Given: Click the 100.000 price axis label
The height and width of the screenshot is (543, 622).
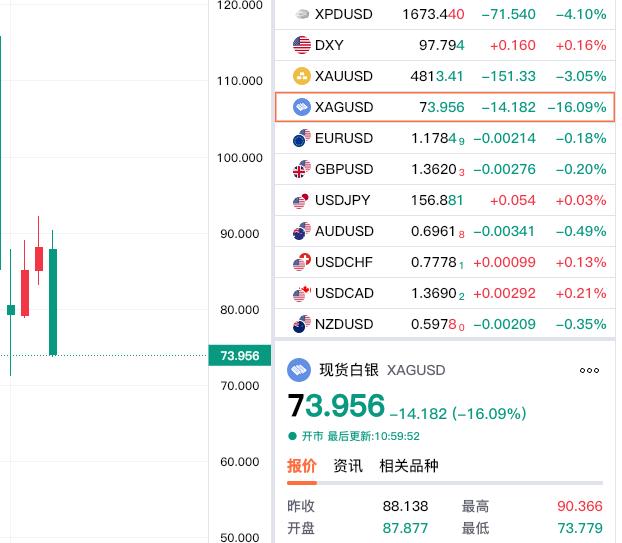Looking at the screenshot, I should pyautogui.click(x=240, y=158).
